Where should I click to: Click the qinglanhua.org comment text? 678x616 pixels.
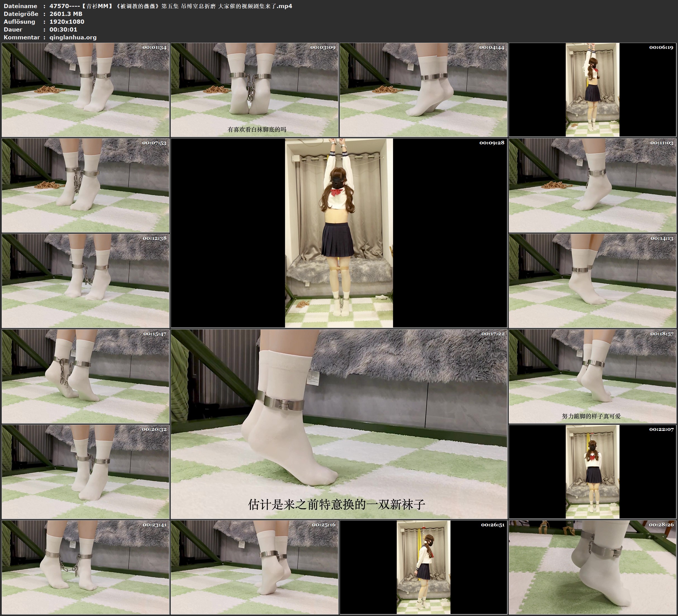[x=73, y=37]
